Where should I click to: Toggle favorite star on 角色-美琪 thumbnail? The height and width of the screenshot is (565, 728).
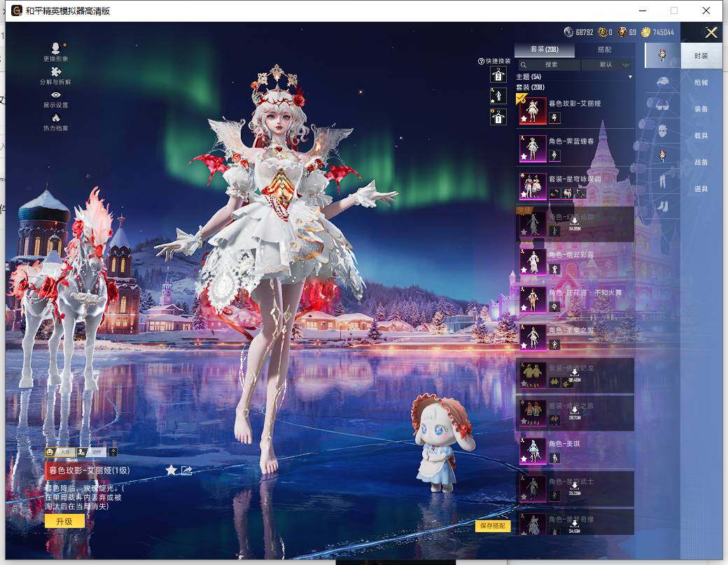[x=524, y=459]
